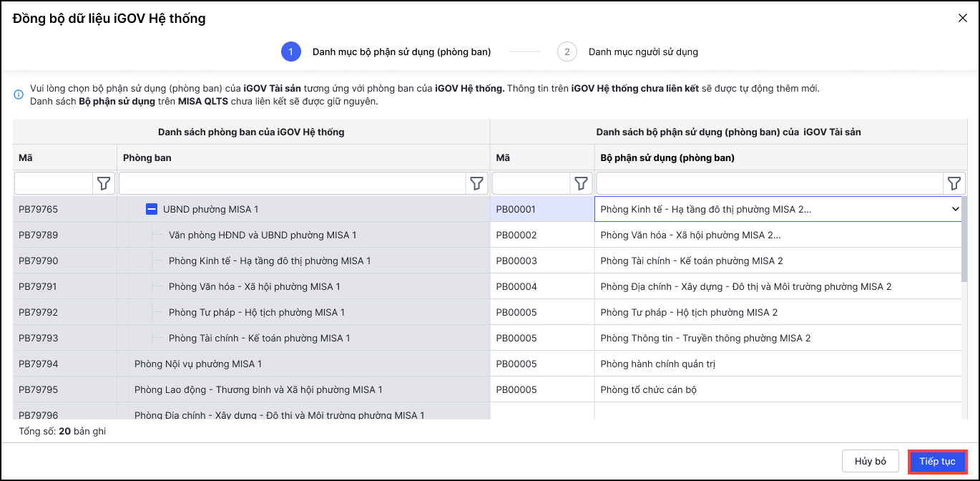Go to step 2 Danh mục người sử dụng
Viewport: 980px width, 481px height.
(x=567, y=52)
